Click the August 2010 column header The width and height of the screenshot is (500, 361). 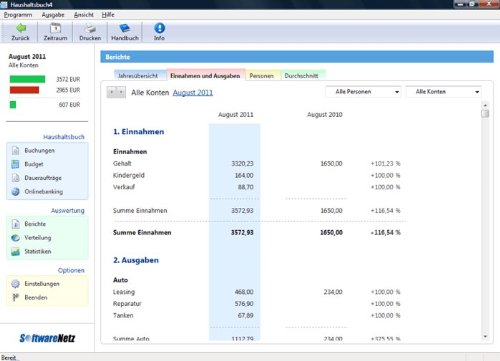325,115
